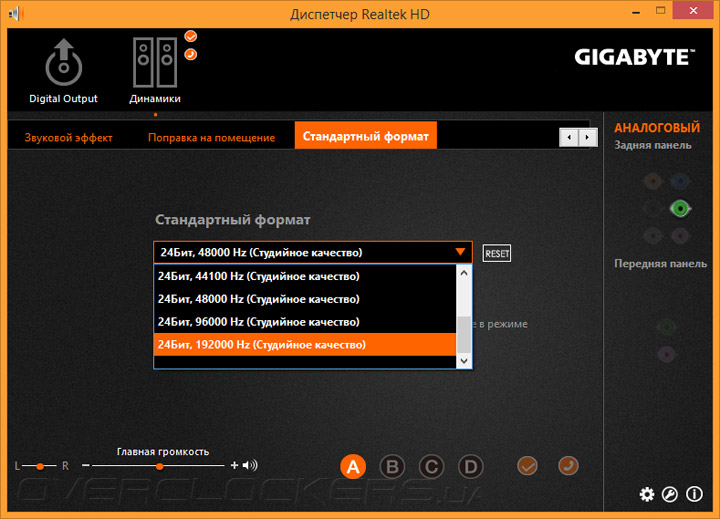This screenshot has width=720, height=519.
Task: Open the Звуковой эффект tab
Action: coord(68,137)
